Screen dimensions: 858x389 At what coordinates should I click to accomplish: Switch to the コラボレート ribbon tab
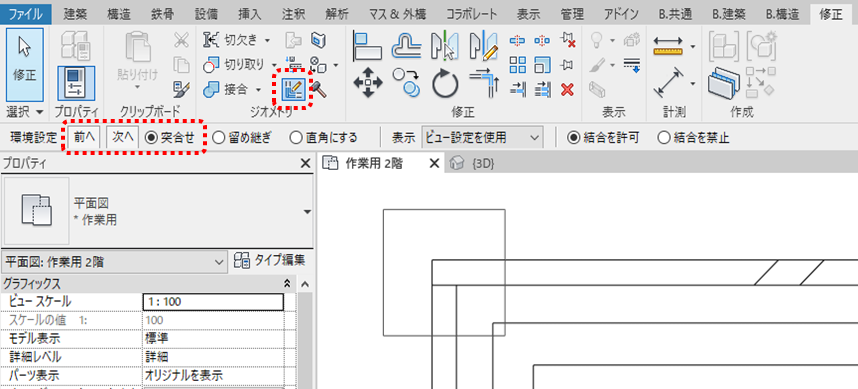pos(472,14)
